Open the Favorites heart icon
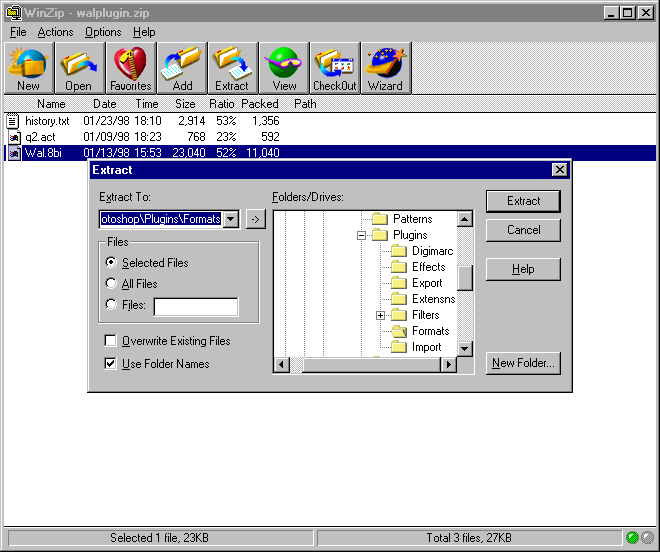 (x=130, y=68)
